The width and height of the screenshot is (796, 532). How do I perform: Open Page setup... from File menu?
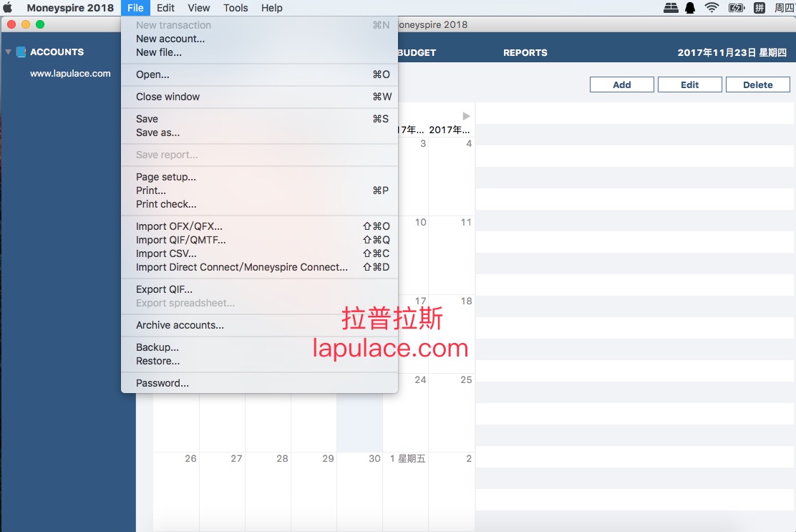tap(259, 177)
